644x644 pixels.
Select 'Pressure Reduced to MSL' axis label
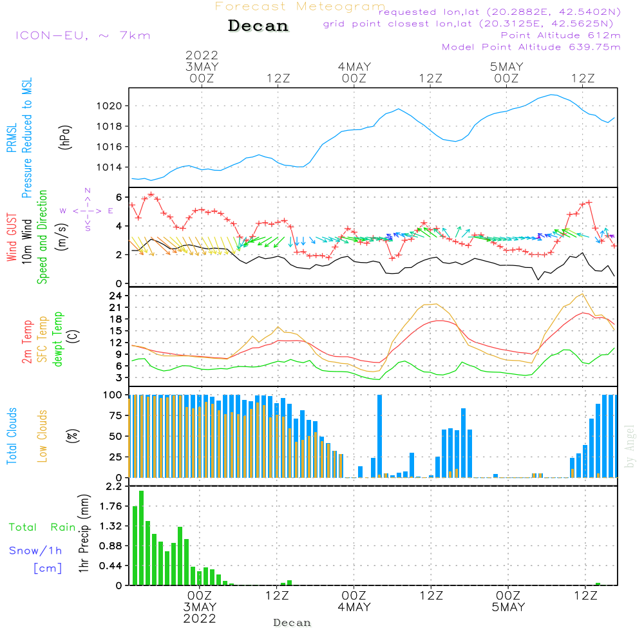[x=26, y=138]
